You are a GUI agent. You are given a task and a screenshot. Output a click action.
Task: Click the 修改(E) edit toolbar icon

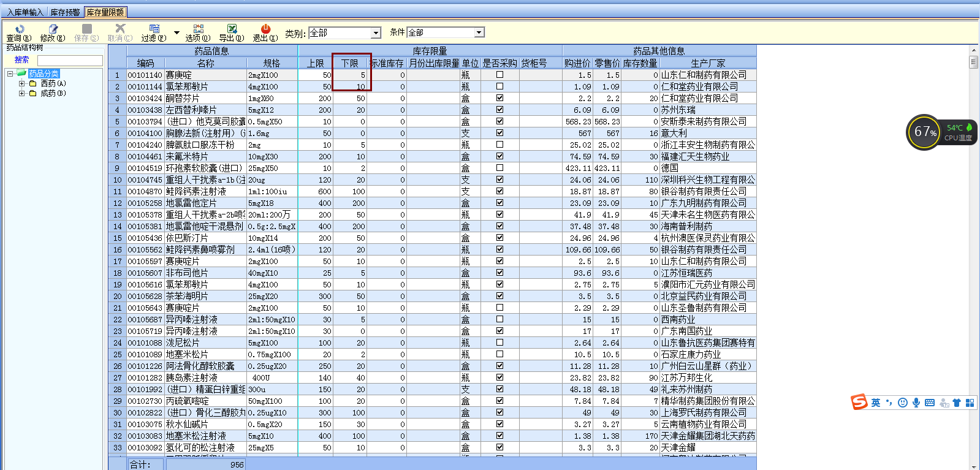pos(53,29)
